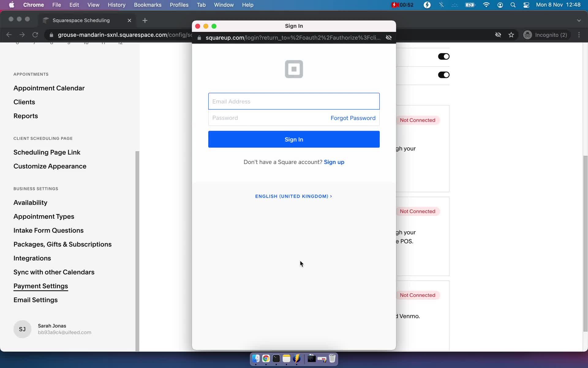Viewport: 588px width, 368px height.
Task: Close the Squarespace Scheduling tab
Action: pyautogui.click(x=129, y=20)
